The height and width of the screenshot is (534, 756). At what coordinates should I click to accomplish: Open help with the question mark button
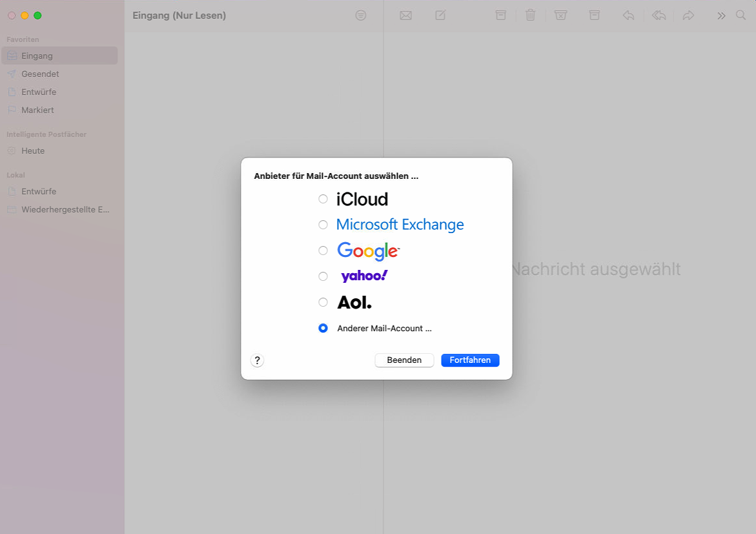258,361
